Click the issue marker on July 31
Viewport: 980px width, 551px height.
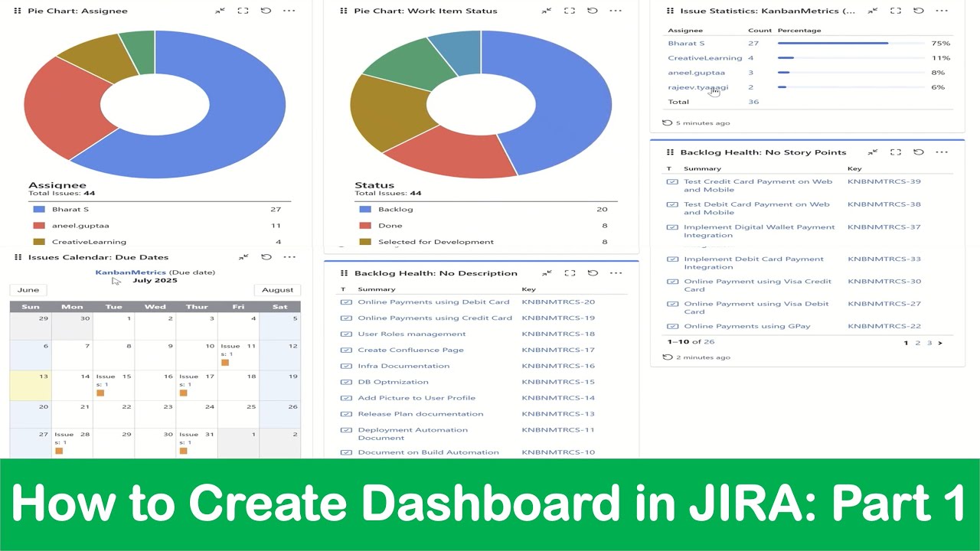point(184,452)
